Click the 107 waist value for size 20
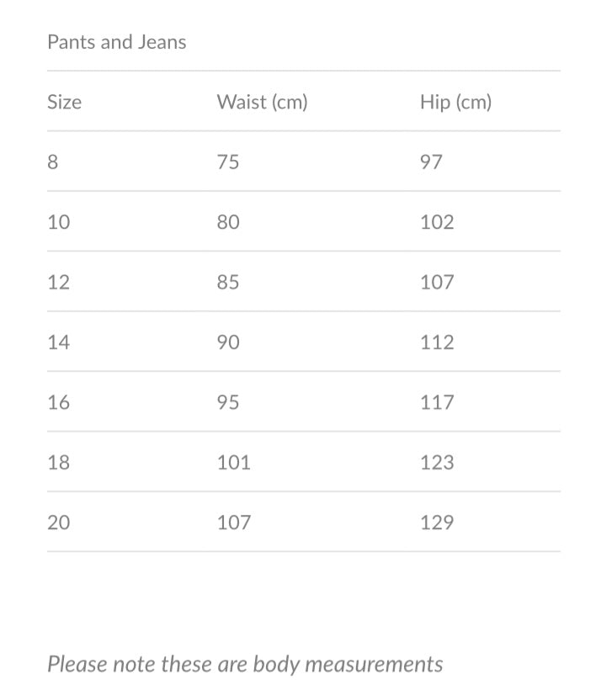Viewport: 612px width, 700px height. pos(233,522)
